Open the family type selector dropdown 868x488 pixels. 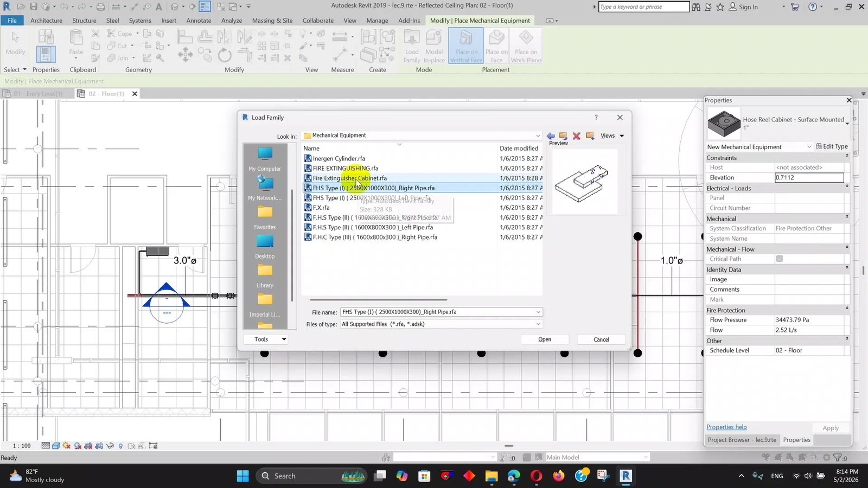tap(847, 124)
